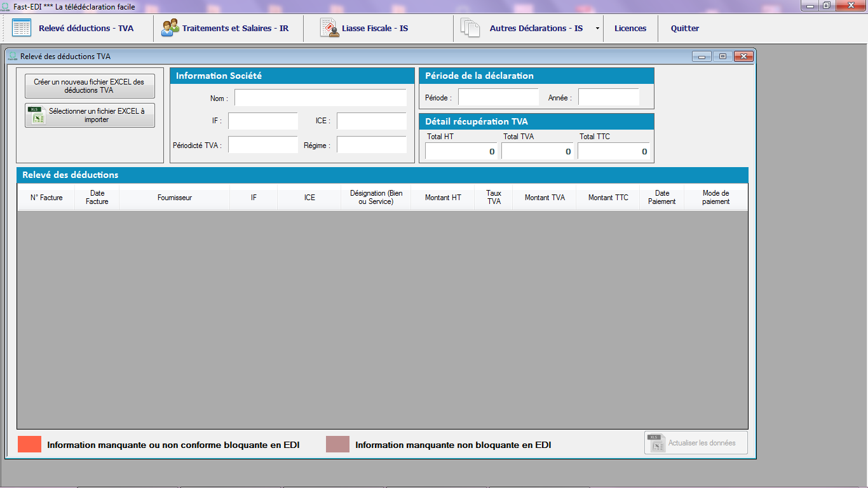The height and width of the screenshot is (488, 868).
Task: Open Traitements et Salaires - IR
Action: [x=235, y=29]
